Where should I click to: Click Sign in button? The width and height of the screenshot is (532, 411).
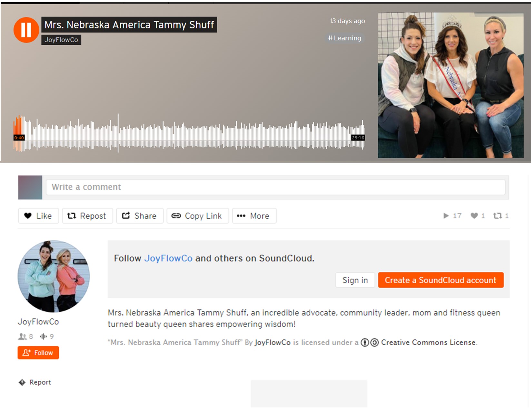tap(355, 280)
